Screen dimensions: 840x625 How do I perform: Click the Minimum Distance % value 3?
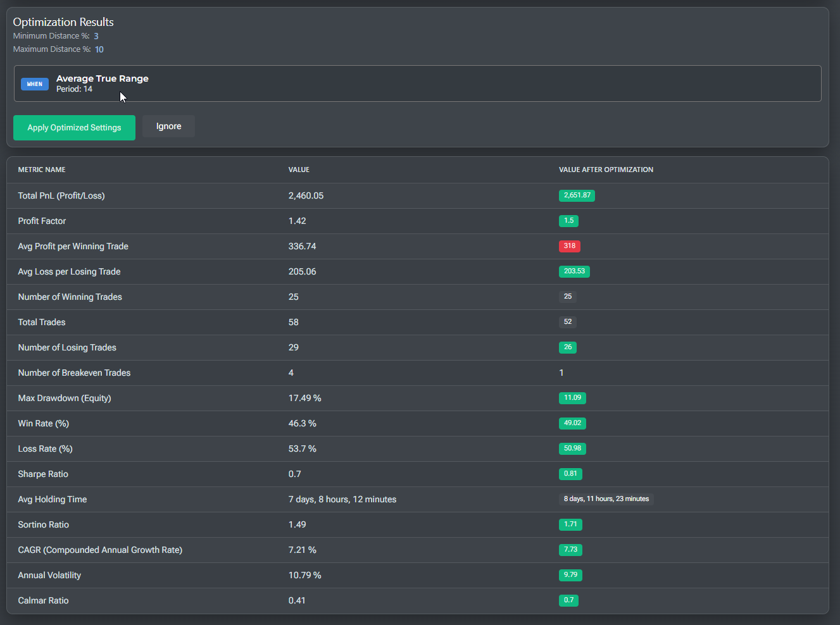[x=96, y=36]
